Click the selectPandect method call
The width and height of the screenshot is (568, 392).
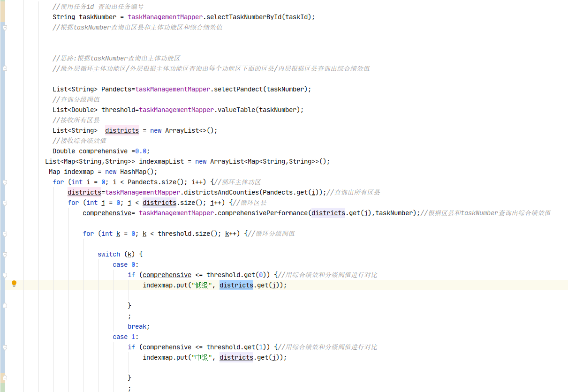(238, 89)
